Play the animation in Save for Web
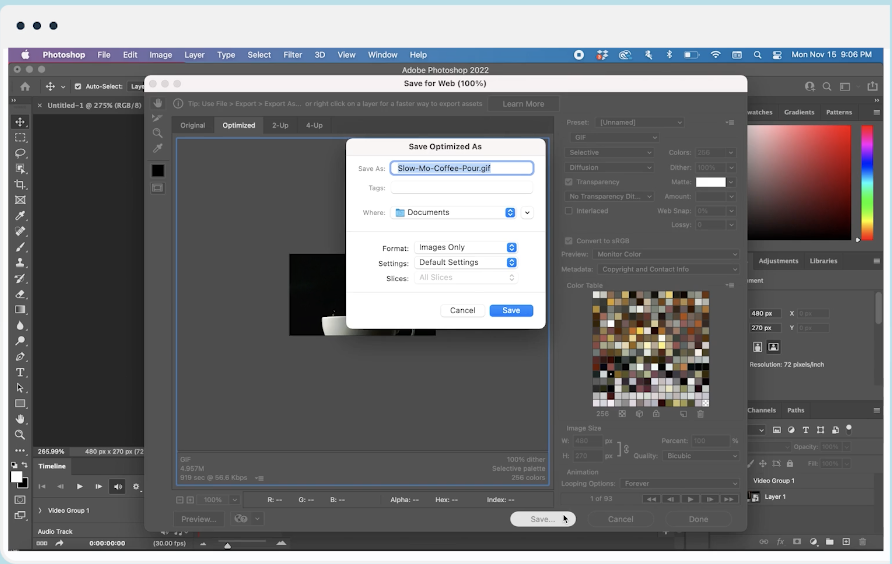Viewport: 892px width, 564px height. pos(690,499)
